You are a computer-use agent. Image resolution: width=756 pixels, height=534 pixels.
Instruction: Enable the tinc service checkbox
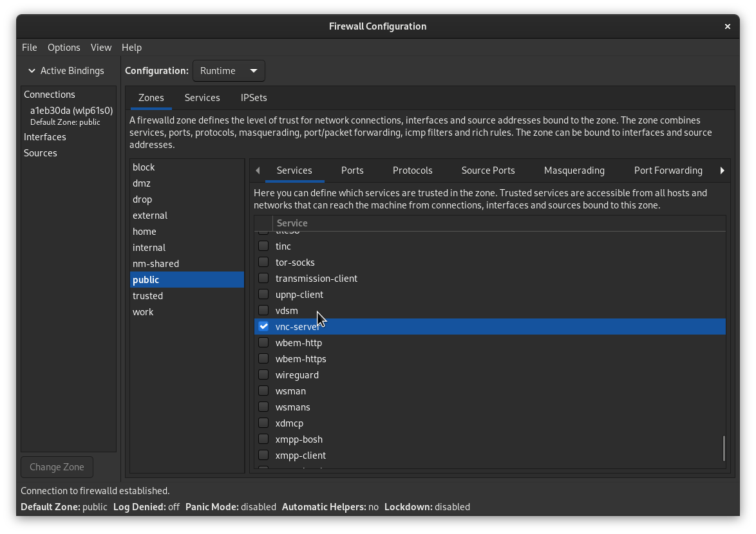[263, 246]
